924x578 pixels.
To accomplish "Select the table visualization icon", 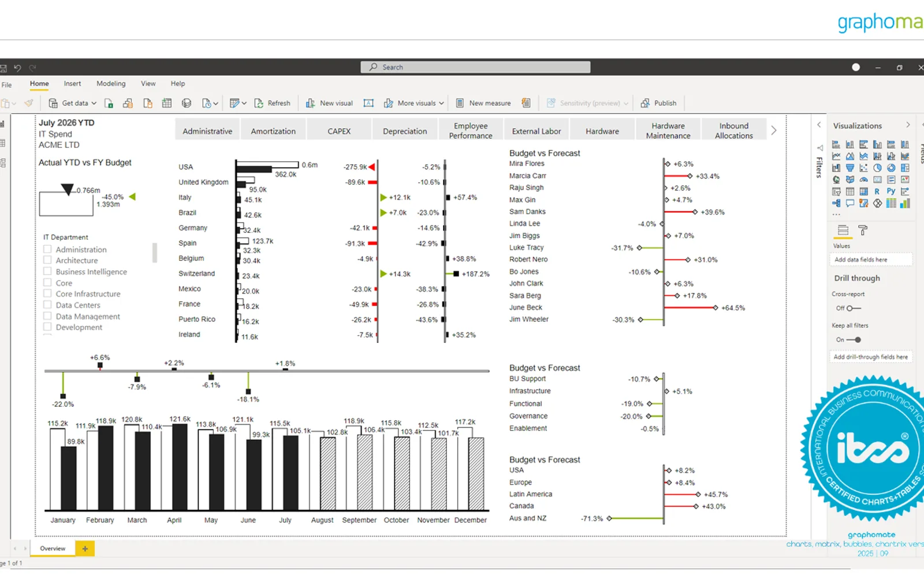I will click(x=850, y=191).
